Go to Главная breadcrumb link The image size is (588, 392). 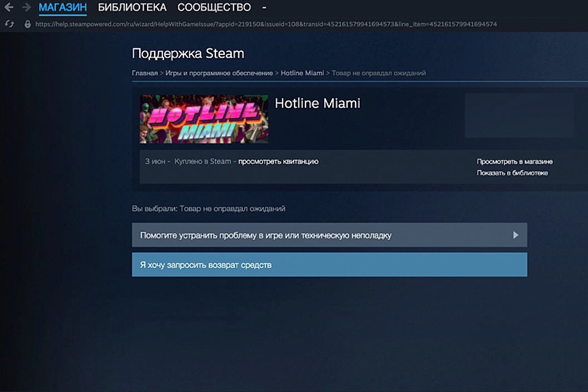pyautogui.click(x=145, y=73)
